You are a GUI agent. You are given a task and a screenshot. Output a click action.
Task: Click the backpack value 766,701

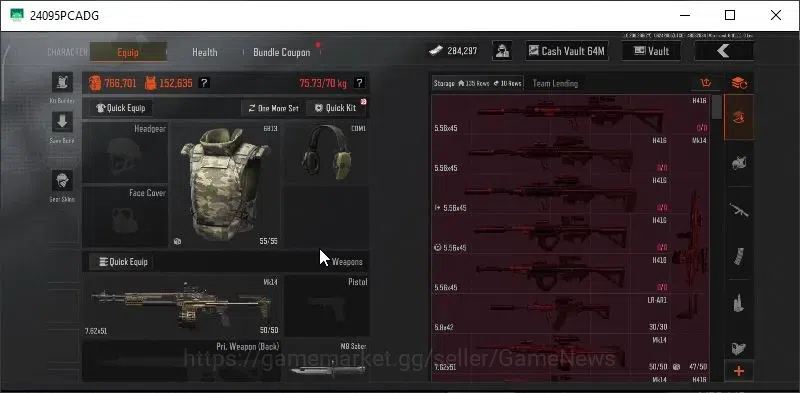coord(120,83)
